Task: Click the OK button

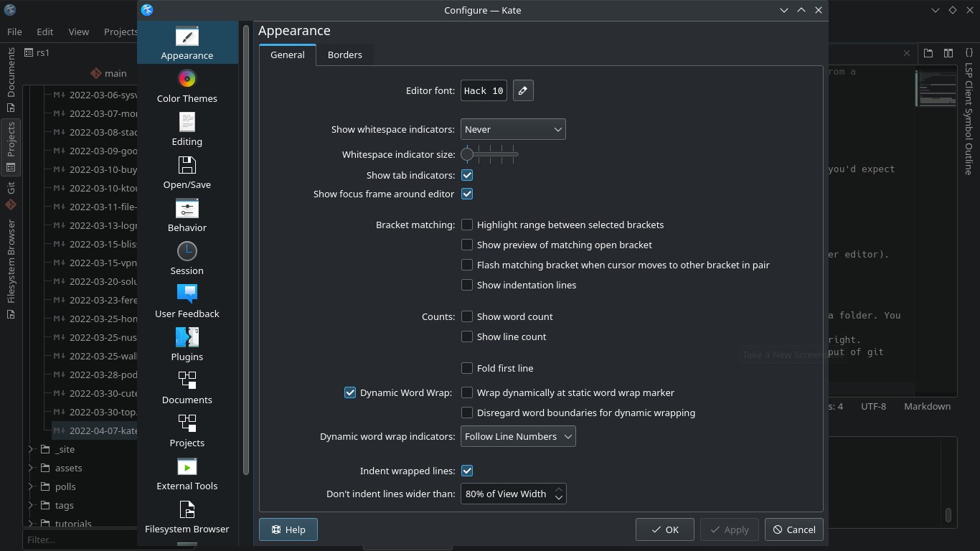Action: coord(665,529)
